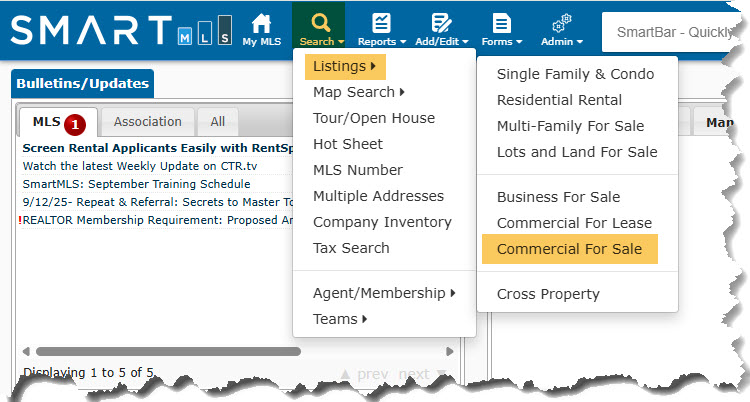Screen dimensions: 750x402
Task: Expand the Agent/Membership submenu
Action: click(x=384, y=293)
